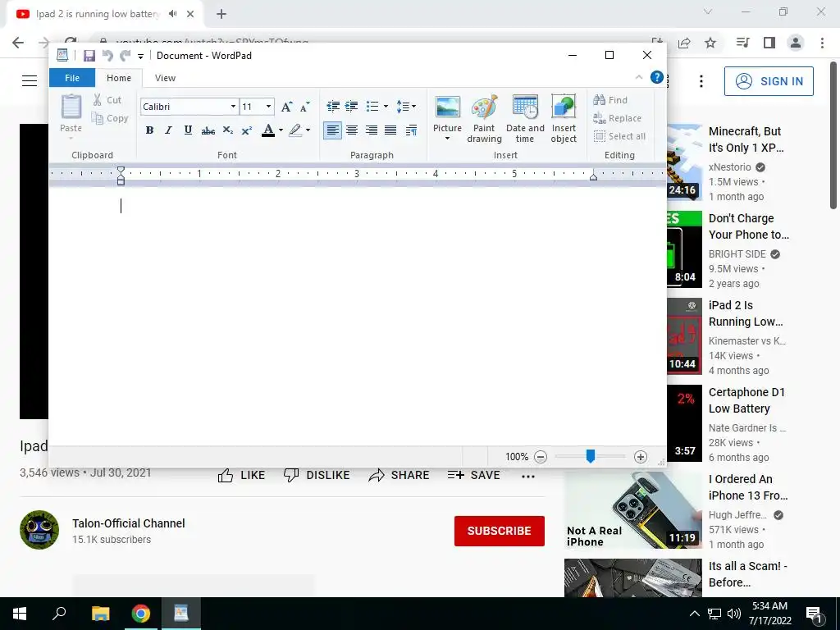Open the line spacing dropdown
Viewport: 840px width, 630px height.
[405, 106]
